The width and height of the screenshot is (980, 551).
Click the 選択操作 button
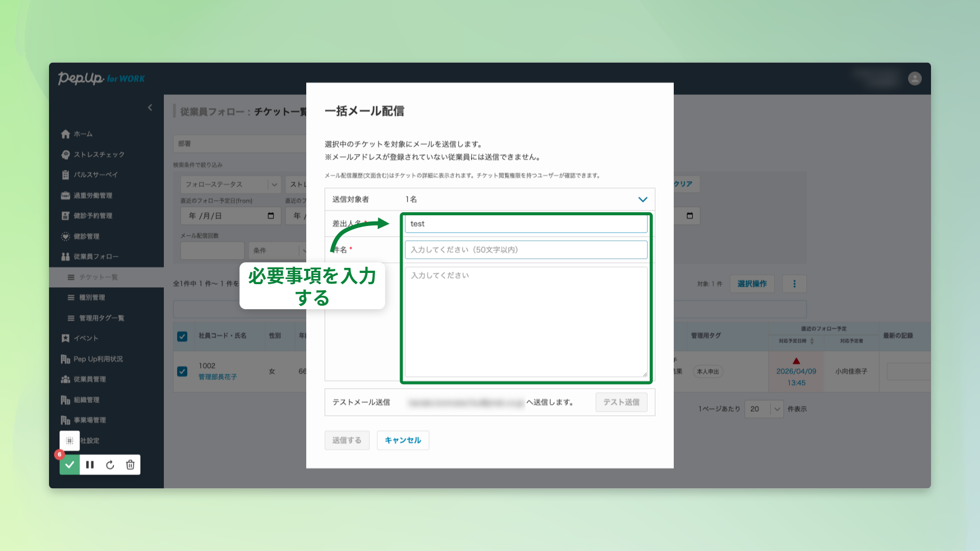(x=752, y=284)
